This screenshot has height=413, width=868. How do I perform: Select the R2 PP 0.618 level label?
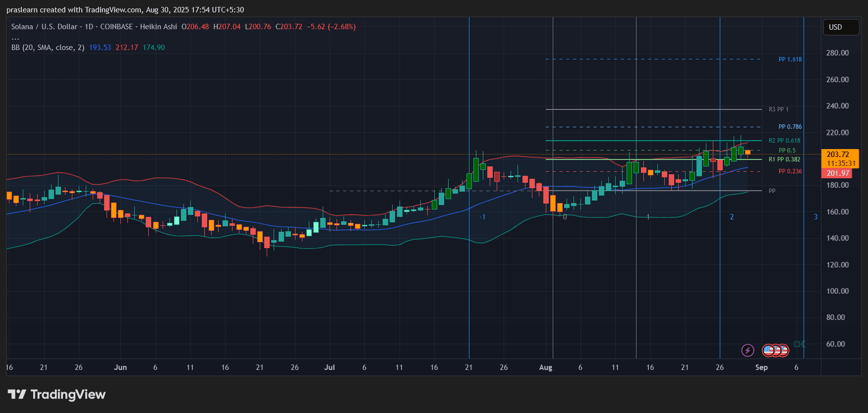[784, 141]
